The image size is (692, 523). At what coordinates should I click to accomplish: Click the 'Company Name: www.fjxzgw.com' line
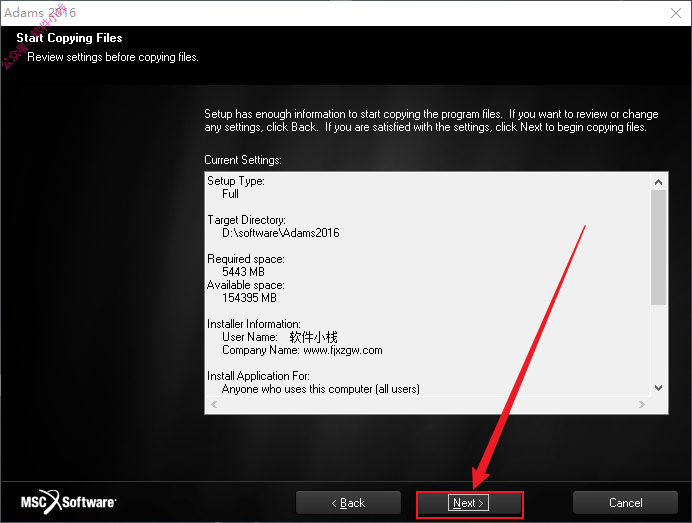pyautogui.click(x=302, y=350)
